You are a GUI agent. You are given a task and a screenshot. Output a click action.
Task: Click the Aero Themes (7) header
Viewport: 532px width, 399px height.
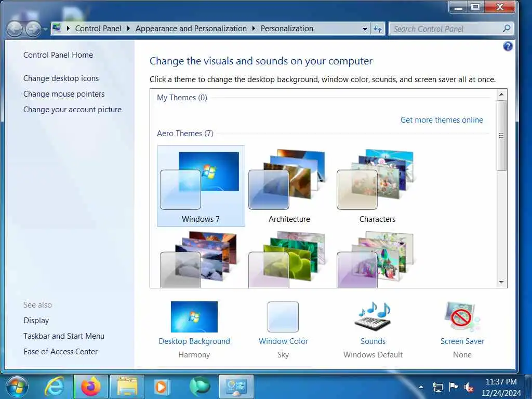point(185,134)
